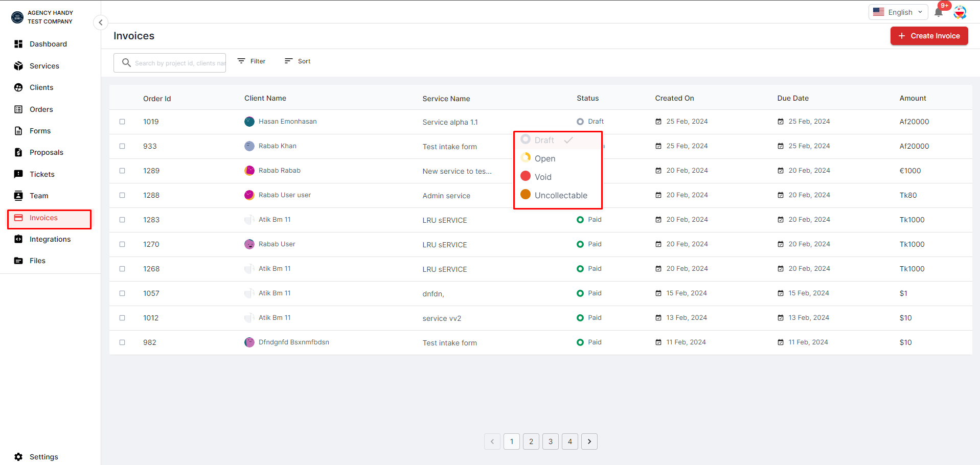Click the Proposals icon in sidebar
This screenshot has height=465, width=980.
pyautogui.click(x=18, y=152)
